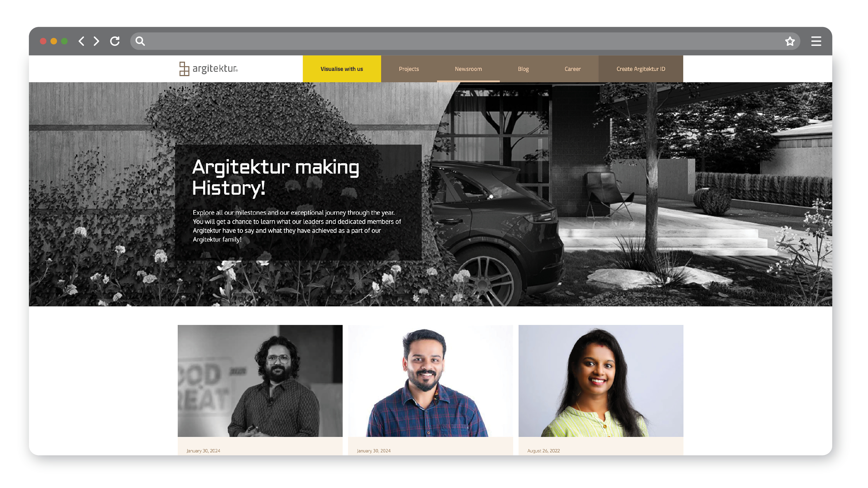Image resolution: width=868 pixels, height=488 pixels.
Task: Click the green maximize window dot
Action: (x=64, y=41)
